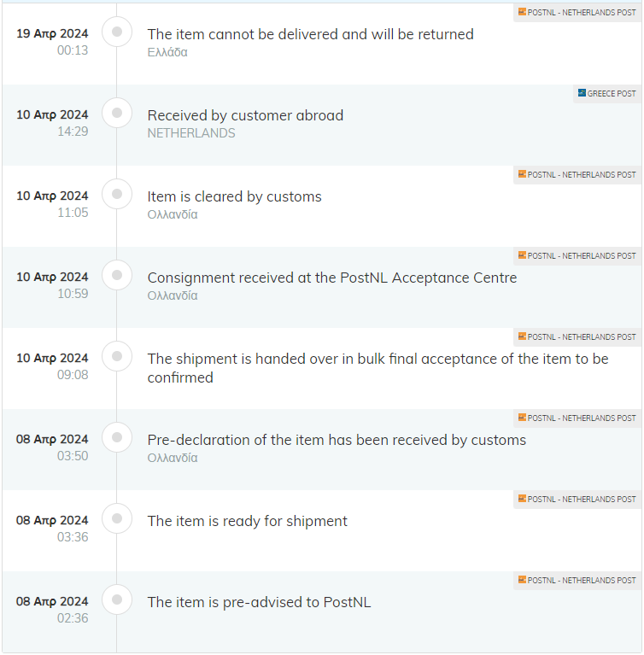Select the timeline marker for 10 Apr 10:59

[117, 275]
